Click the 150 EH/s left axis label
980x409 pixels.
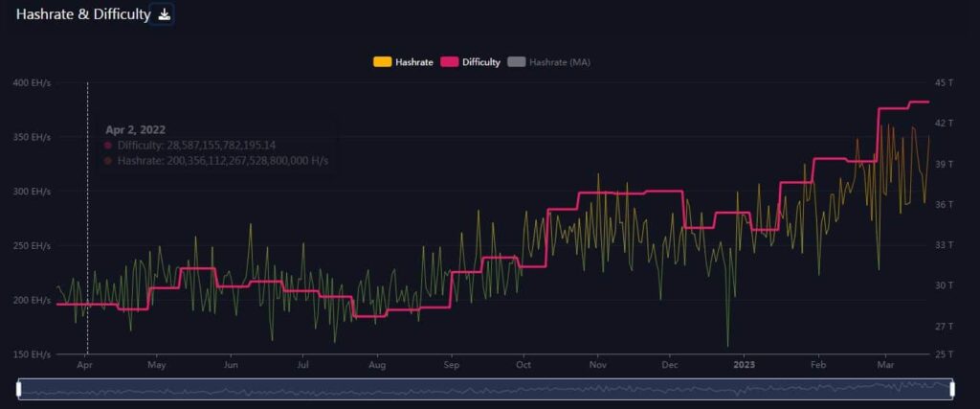pyautogui.click(x=33, y=354)
